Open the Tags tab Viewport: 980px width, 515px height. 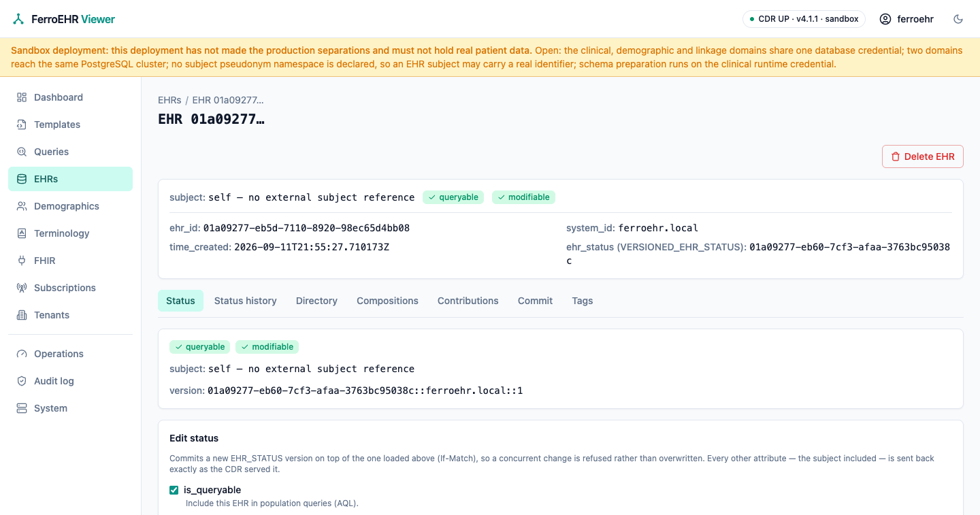coord(583,301)
